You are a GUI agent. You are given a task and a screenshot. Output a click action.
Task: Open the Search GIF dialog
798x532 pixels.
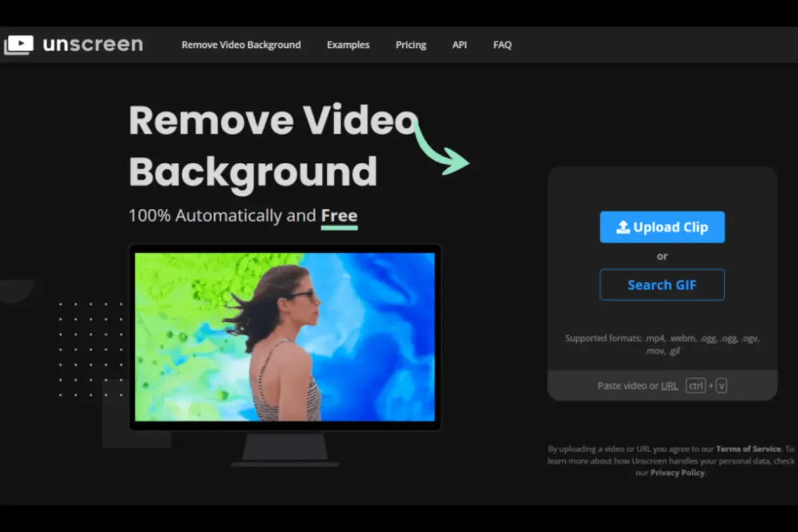pos(662,285)
